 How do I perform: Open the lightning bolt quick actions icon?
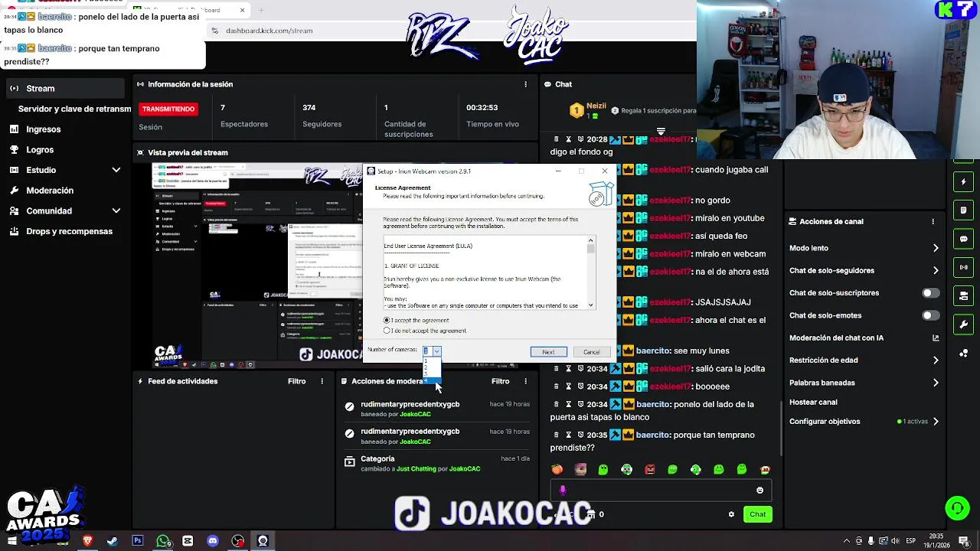pyautogui.click(x=963, y=182)
